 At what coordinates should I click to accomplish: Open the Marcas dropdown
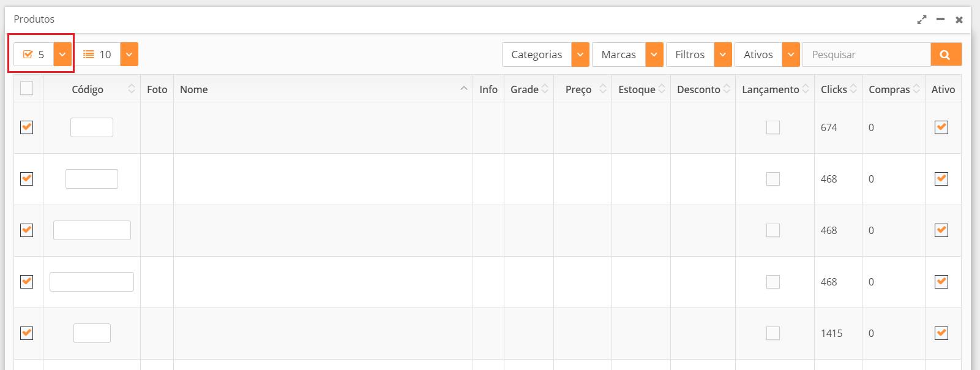(x=654, y=55)
